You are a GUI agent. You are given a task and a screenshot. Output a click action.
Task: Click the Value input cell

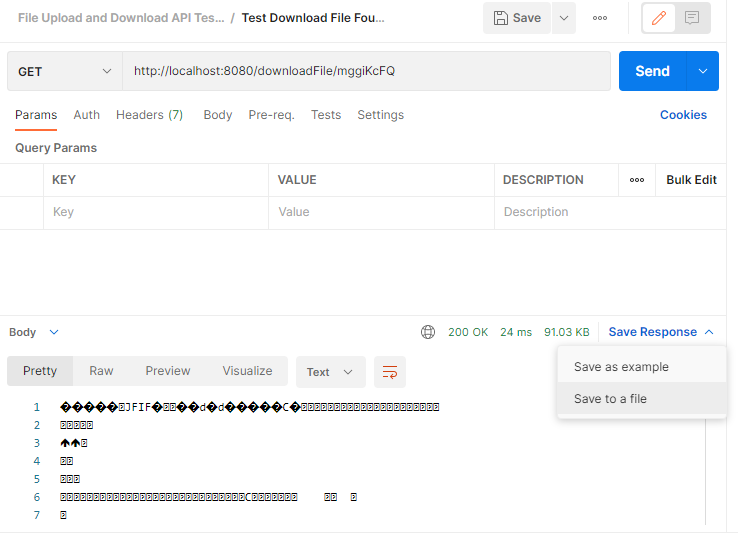click(x=381, y=212)
